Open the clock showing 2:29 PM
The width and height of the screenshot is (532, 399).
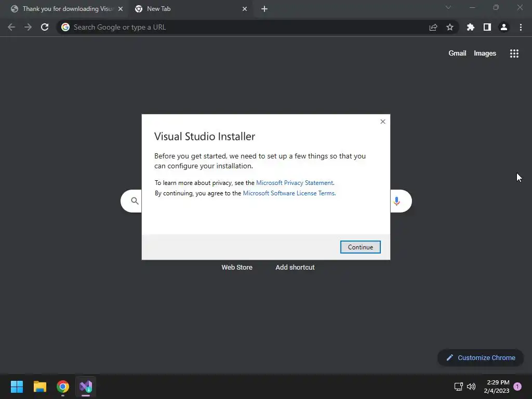[497, 387]
